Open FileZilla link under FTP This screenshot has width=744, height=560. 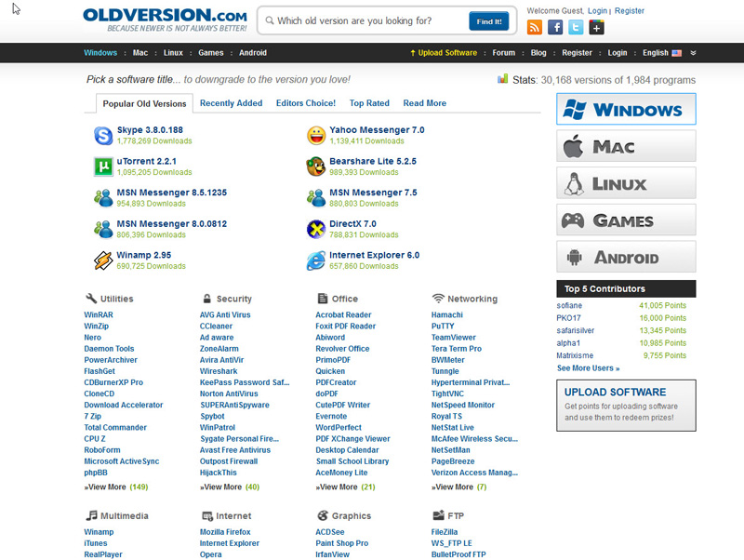click(x=445, y=532)
